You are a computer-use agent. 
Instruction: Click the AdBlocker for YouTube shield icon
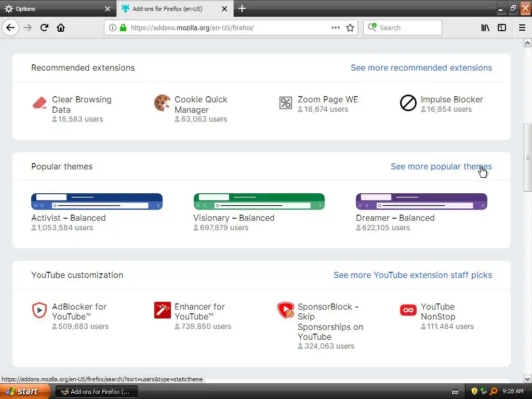(39, 310)
